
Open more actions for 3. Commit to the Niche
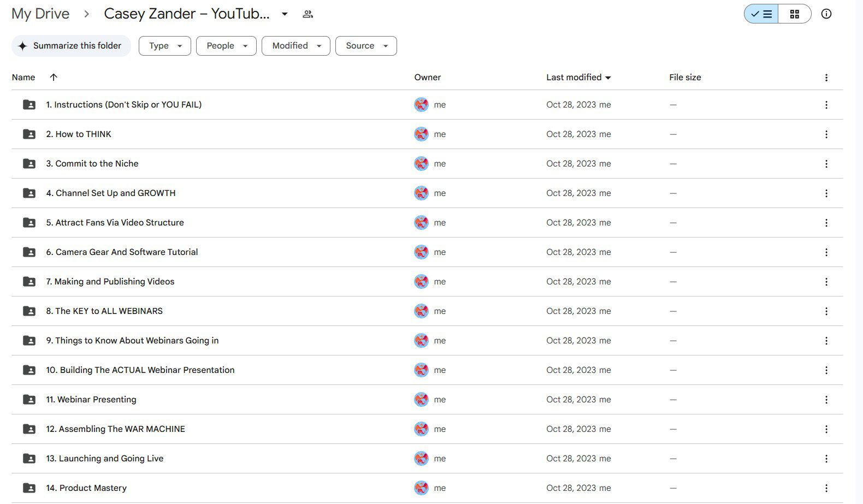tap(826, 164)
